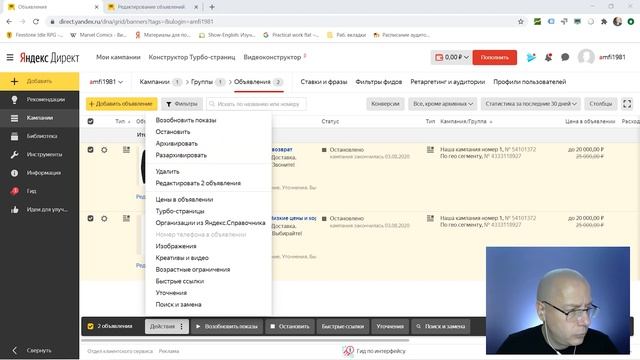The image size is (640, 360).
Task: Open the amfi1981 user avatar
Action: click(x=586, y=57)
